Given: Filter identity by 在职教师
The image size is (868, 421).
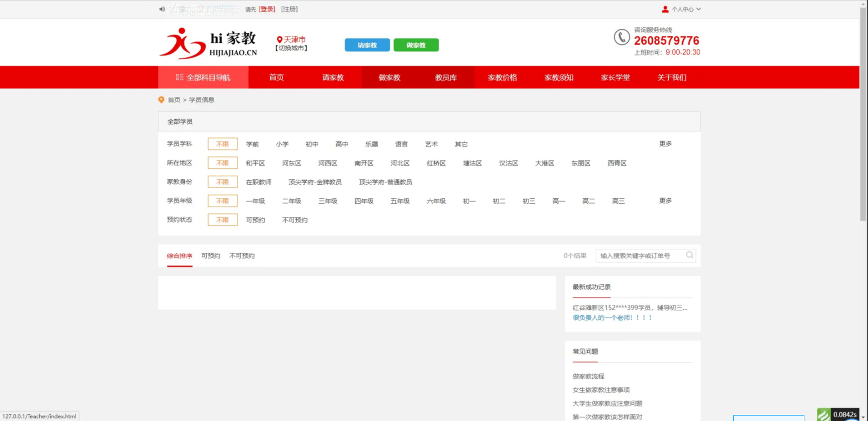Looking at the screenshot, I should (258, 182).
